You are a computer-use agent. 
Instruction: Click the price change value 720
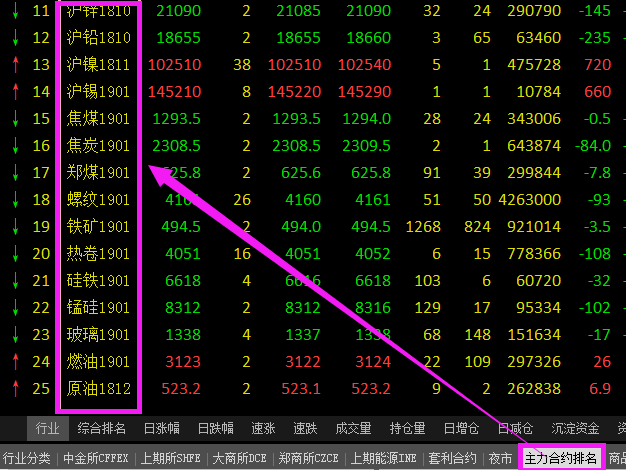coord(598,64)
